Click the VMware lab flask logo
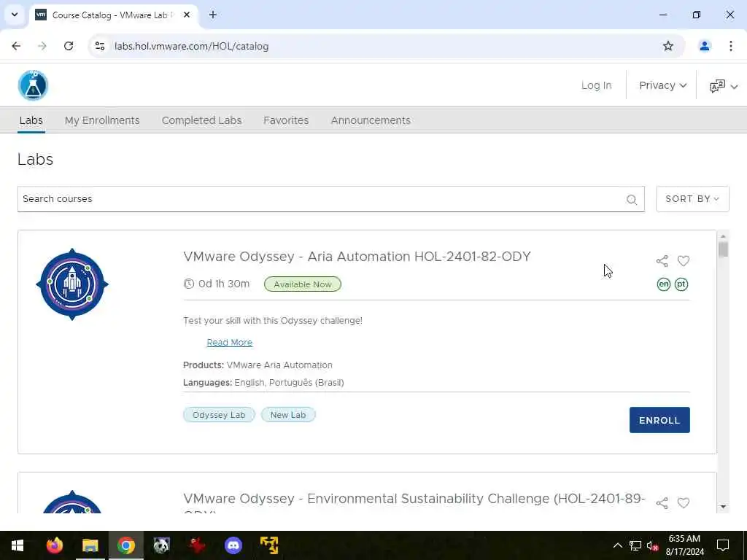747x560 pixels. click(x=33, y=85)
